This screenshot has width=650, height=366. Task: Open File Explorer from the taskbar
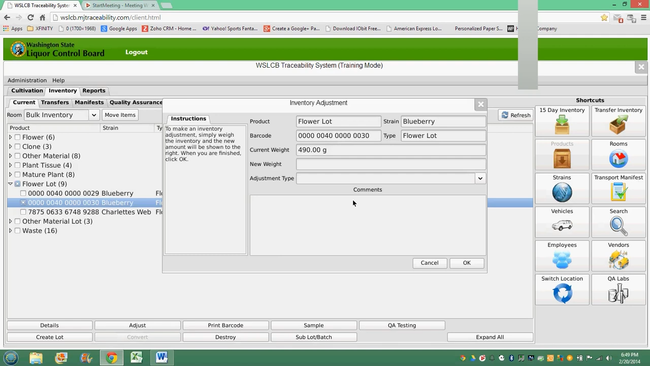(36, 357)
